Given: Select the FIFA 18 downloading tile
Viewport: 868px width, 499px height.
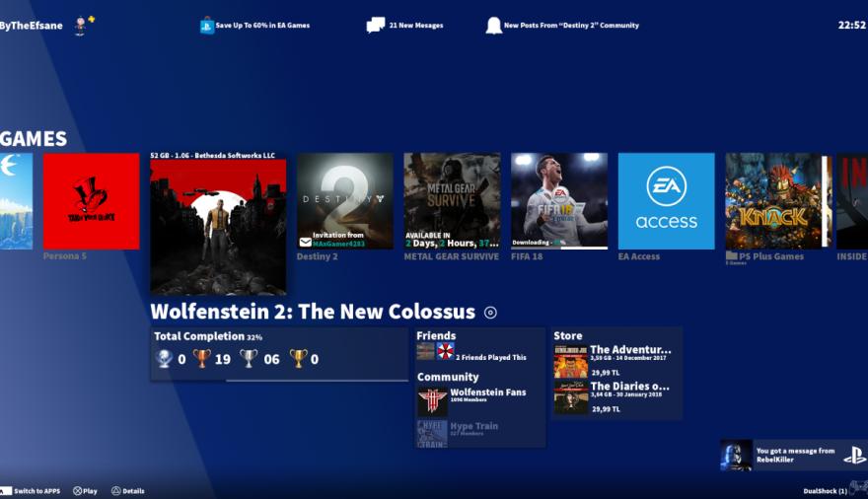Looking at the screenshot, I should pyautogui.click(x=559, y=201).
